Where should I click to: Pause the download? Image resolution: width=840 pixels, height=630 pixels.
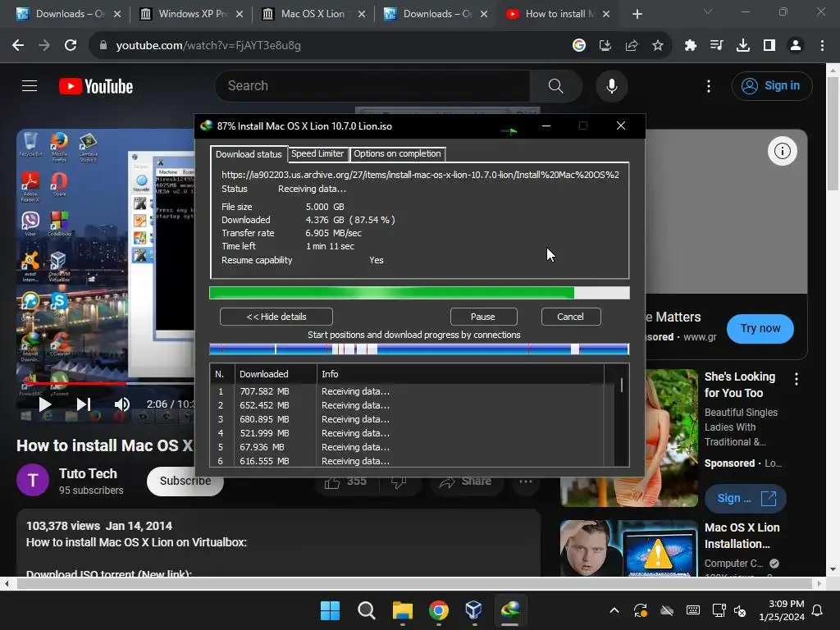click(483, 317)
